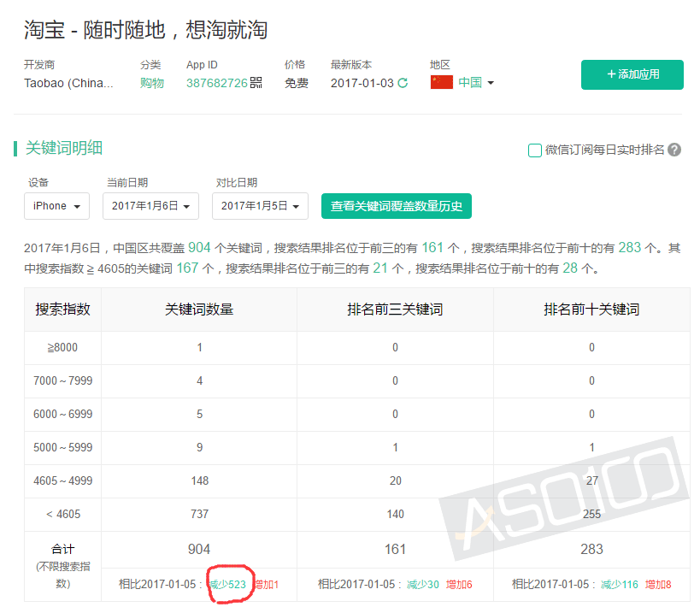The image size is (700, 613).
Task: Click top-three value 20 in 4605～4999 row
Action: (396, 480)
